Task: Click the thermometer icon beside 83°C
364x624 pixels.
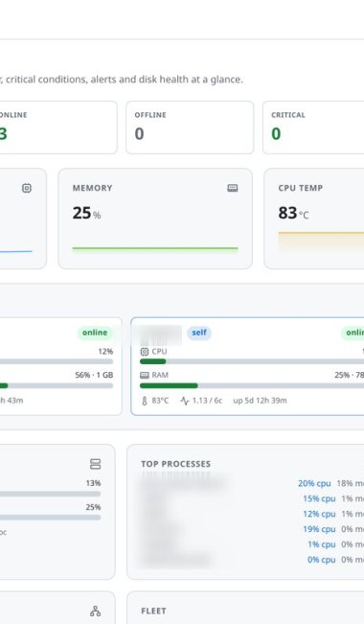Action: point(145,401)
